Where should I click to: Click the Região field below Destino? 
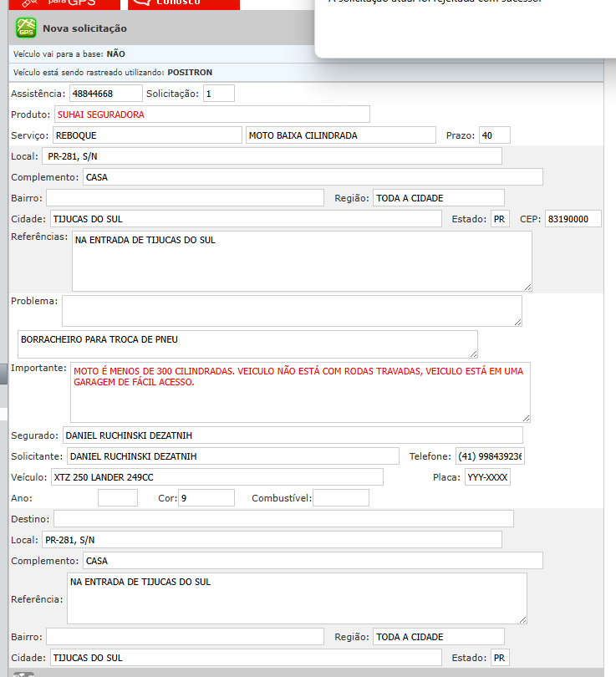pos(439,636)
